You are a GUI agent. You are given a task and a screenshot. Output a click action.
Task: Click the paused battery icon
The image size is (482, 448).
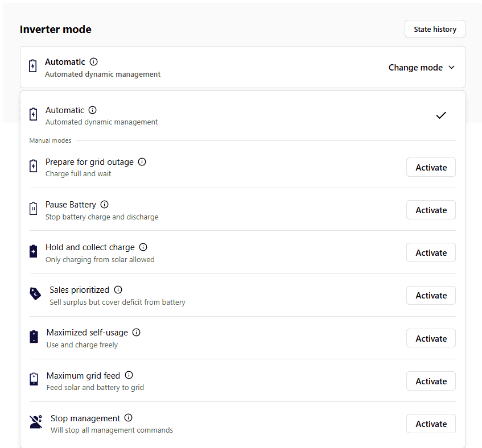(x=34, y=209)
